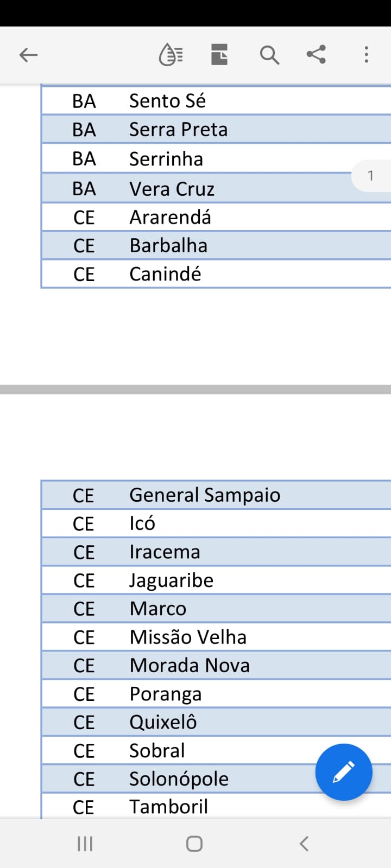Open Android recent apps button
The image size is (391, 868).
(x=85, y=844)
